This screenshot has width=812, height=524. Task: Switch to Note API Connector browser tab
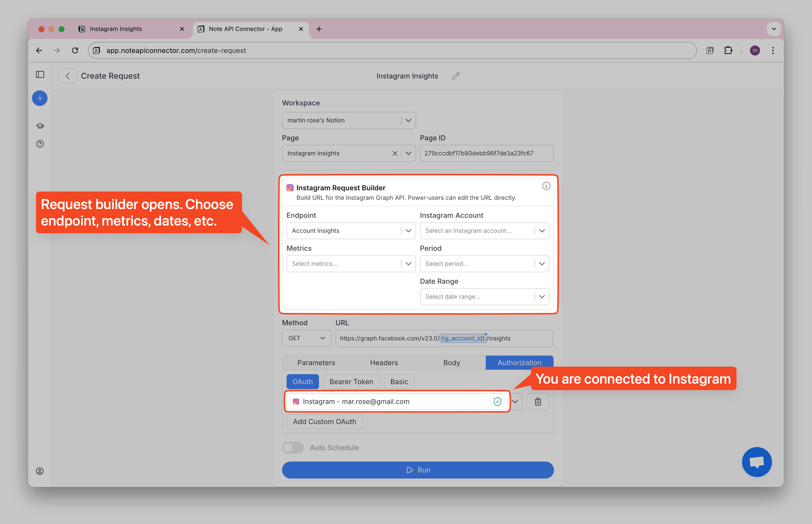(x=251, y=29)
